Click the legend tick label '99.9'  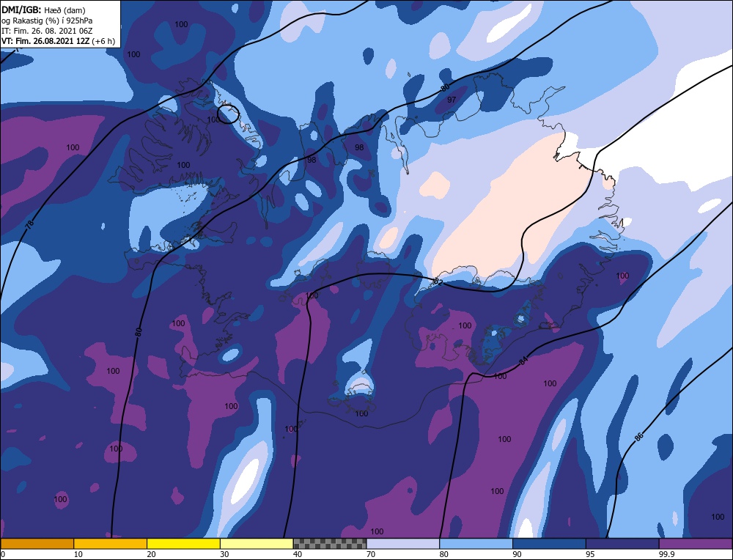(666, 554)
